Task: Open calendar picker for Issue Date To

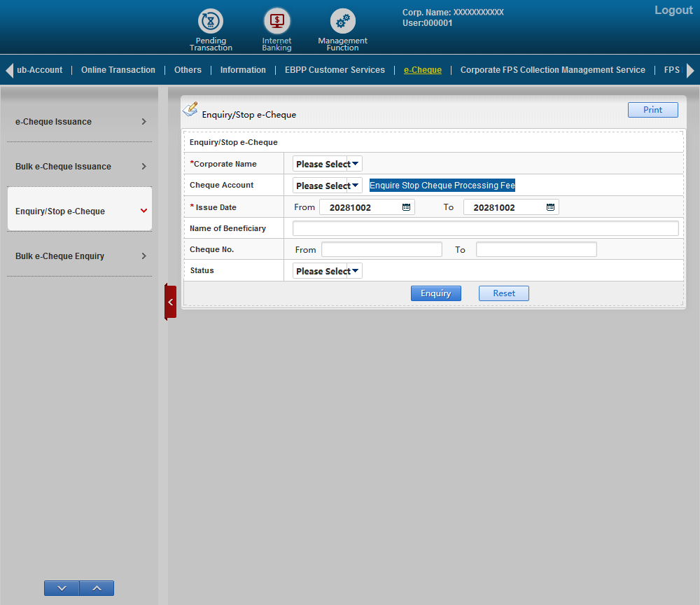Action: pyautogui.click(x=550, y=207)
